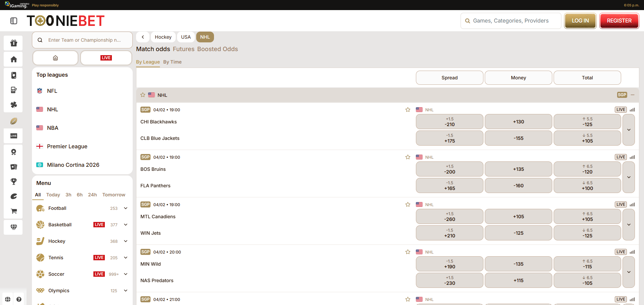Open the slot machine icon in sidebar
Screen dimensions: 644x305
point(13,90)
